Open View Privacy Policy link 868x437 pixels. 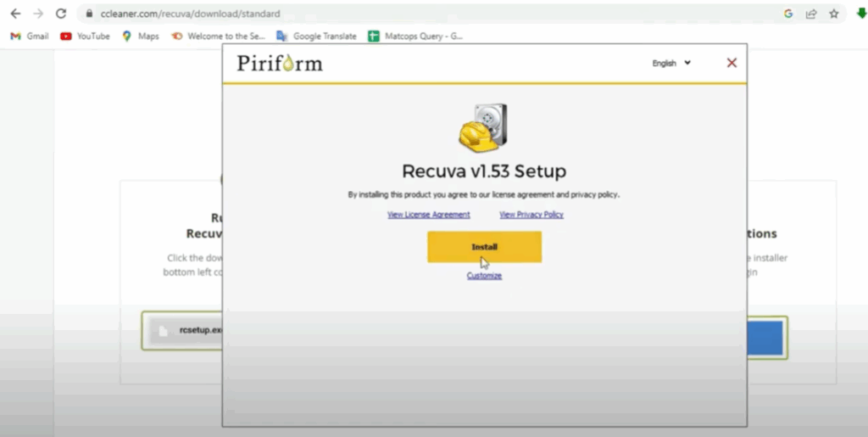point(531,215)
